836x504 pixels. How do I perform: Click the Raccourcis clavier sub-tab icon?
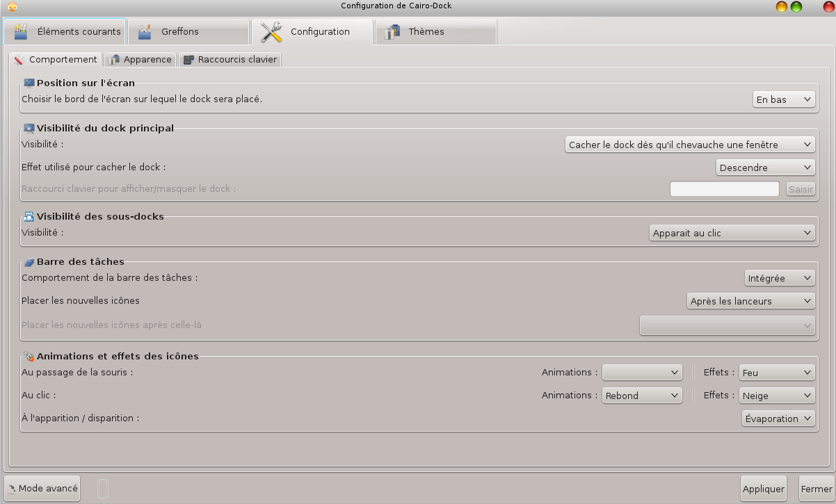[188, 60]
